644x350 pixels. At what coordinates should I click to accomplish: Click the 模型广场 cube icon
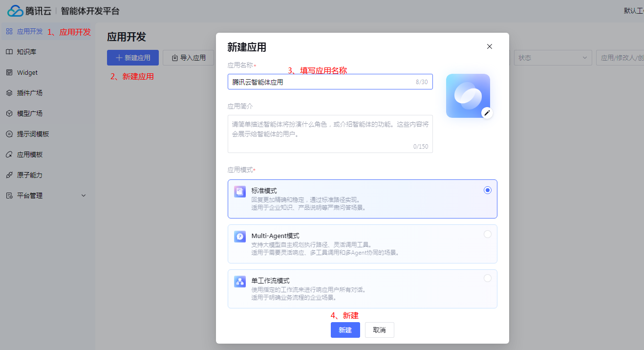(x=9, y=113)
